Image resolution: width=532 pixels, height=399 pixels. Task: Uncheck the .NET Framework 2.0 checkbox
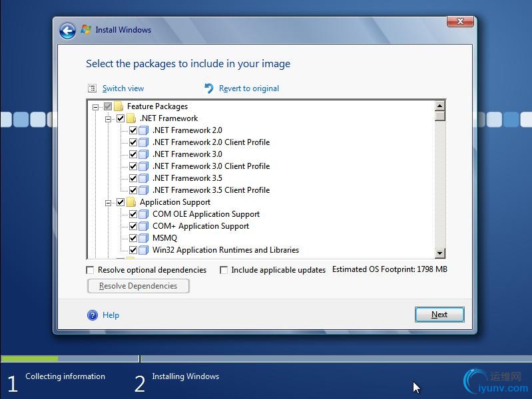coord(133,130)
